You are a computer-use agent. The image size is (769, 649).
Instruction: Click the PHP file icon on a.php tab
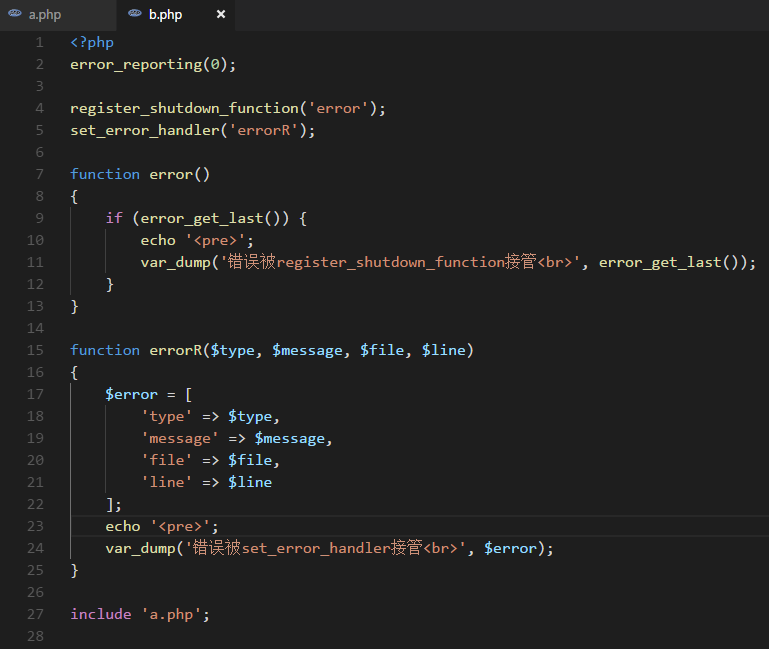(x=16, y=15)
